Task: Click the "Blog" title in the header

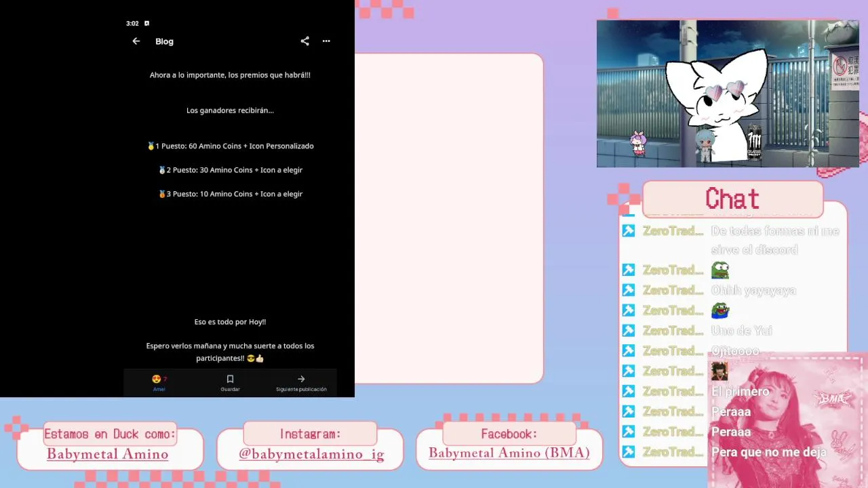Action: pos(164,41)
